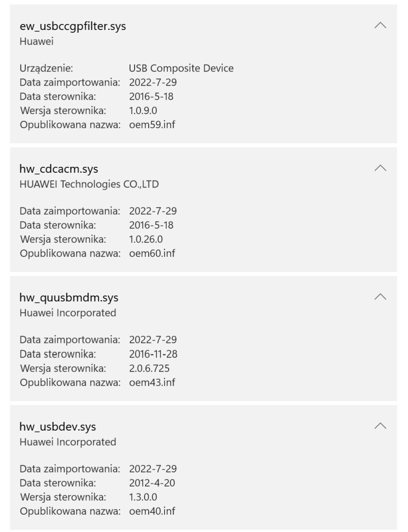Select the hw_cdcacm.sys title
This screenshot has width=408, height=532.
coord(59,169)
